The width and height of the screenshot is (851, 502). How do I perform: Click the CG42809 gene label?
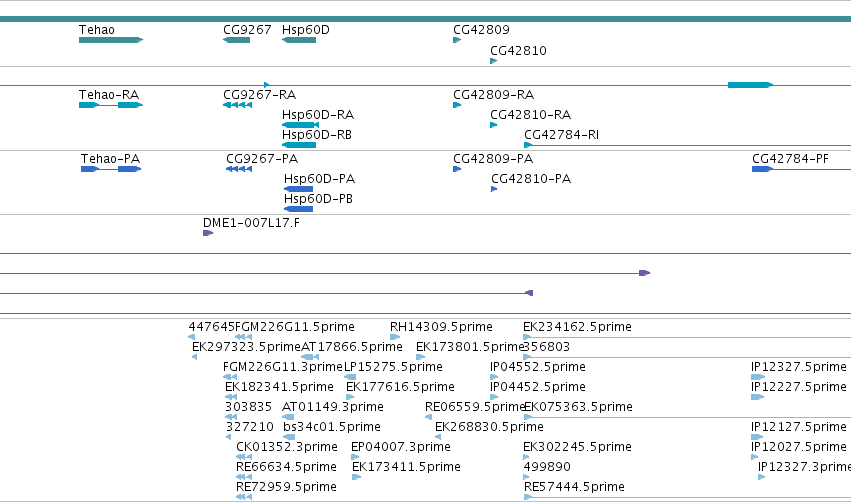pos(481,30)
